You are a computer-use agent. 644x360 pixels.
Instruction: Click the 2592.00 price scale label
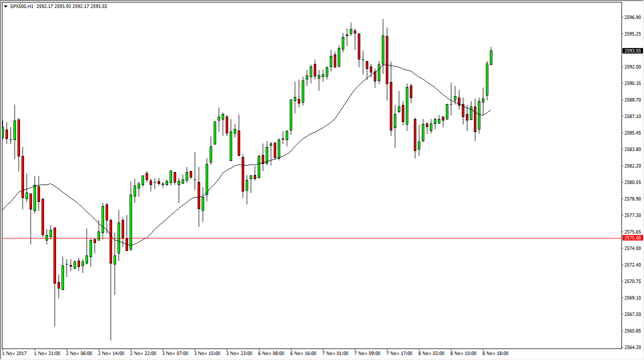point(632,67)
